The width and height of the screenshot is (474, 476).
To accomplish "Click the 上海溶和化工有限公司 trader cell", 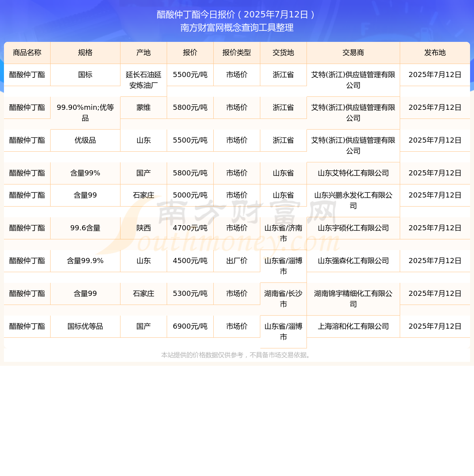I will click(354, 326).
